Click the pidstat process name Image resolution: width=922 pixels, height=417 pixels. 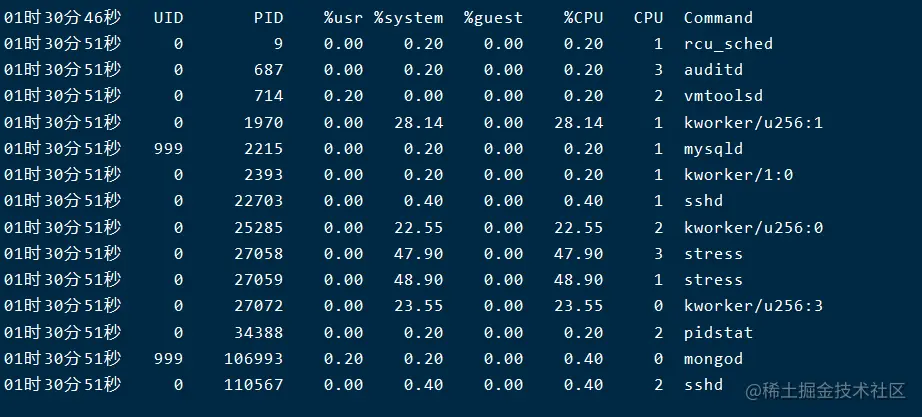pyautogui.click(x=718, y=333)
